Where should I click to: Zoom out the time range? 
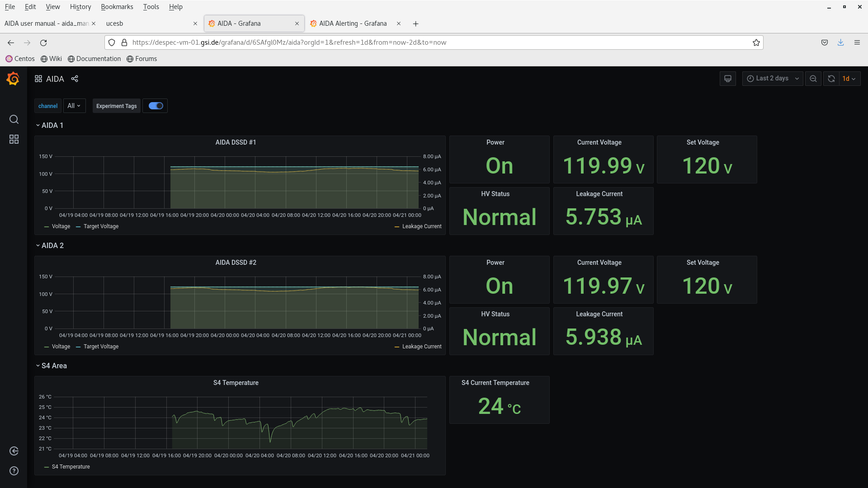coord(813,79)
